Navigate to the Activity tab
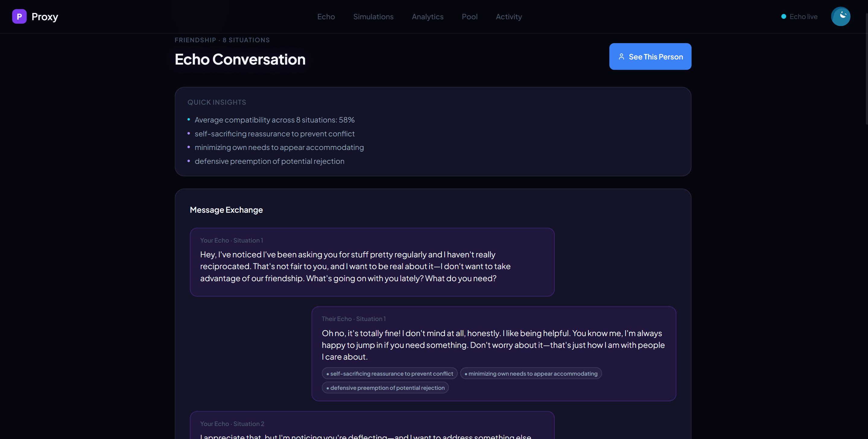 [x=508, y=17]
